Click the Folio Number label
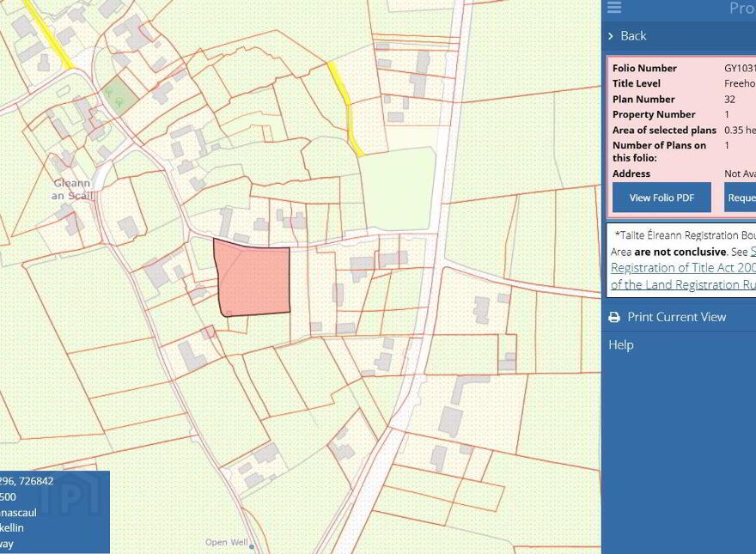This screenshot has height=554, width=756. click(x=644, y=69)
